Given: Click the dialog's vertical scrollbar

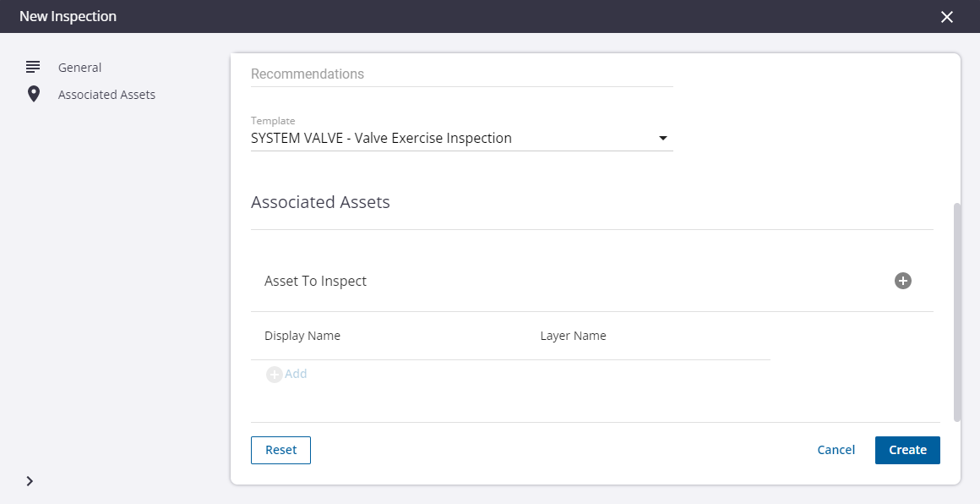Looking at the screenshot, I should click(x=957, y=311).
